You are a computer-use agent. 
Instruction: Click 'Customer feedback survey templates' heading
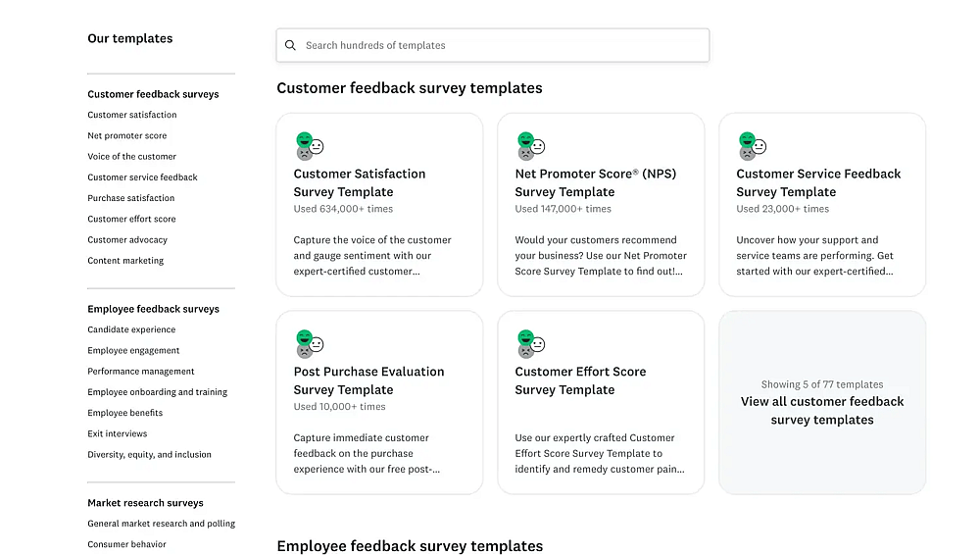tap(410, 88)
